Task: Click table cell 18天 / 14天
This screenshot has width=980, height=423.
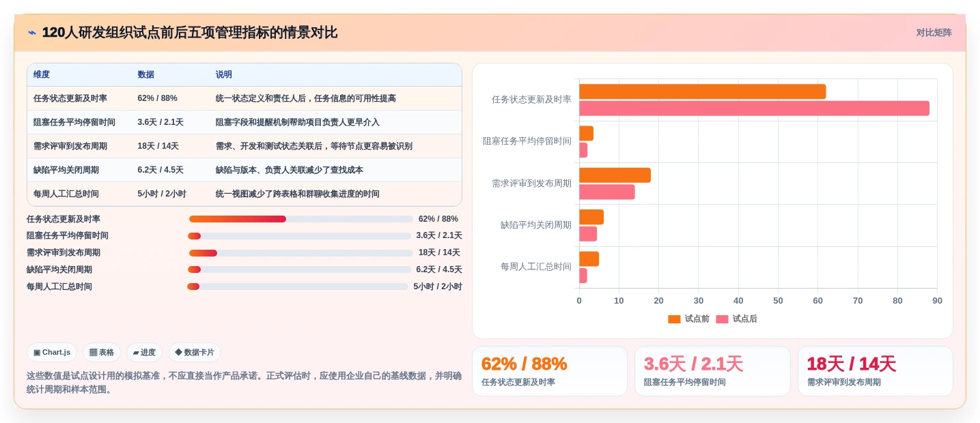Action: click(158, 146)
